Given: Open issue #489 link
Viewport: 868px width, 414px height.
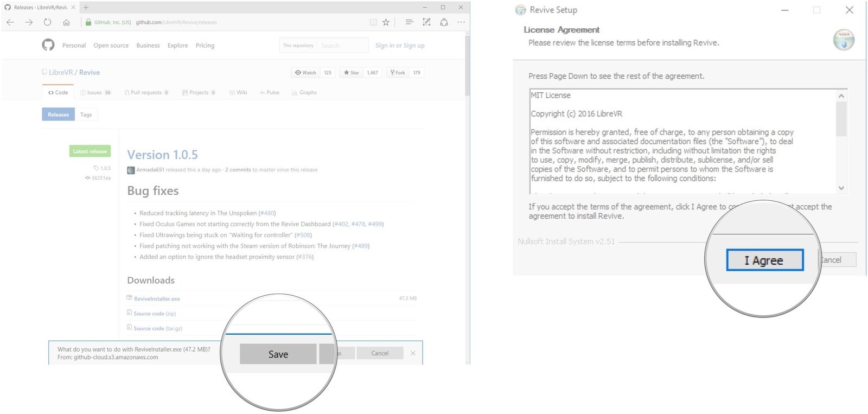Looking at the screenshot, I should point(361,246).
